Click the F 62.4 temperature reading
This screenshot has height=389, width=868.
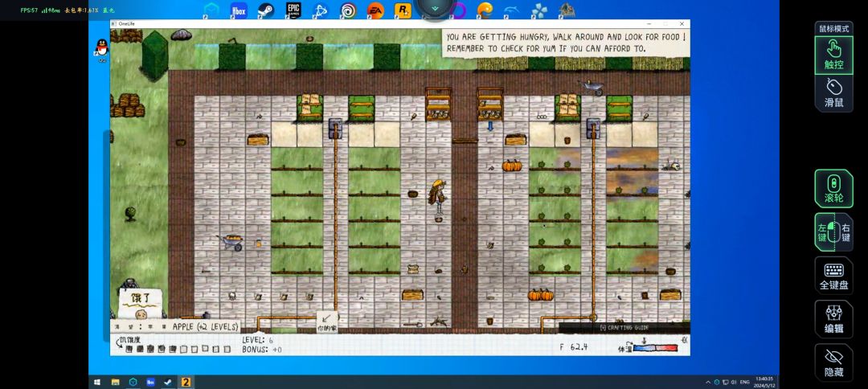tap(575, 347)
